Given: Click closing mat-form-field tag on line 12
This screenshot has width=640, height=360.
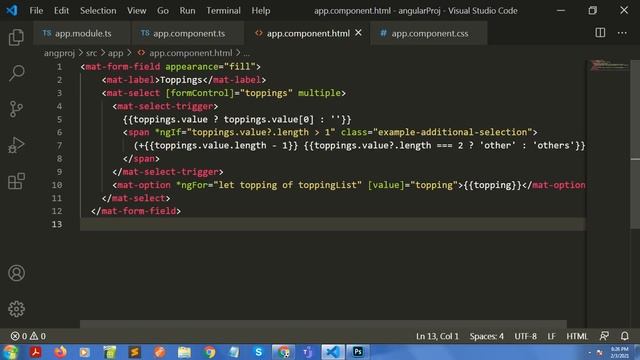Looking at the screenshot, I should (136, 211).
